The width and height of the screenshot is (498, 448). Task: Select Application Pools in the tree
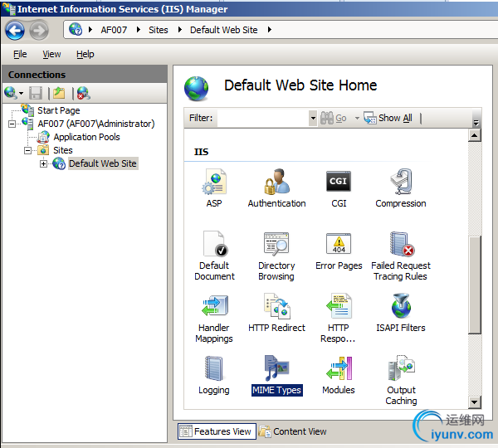(x=86, y=137)
